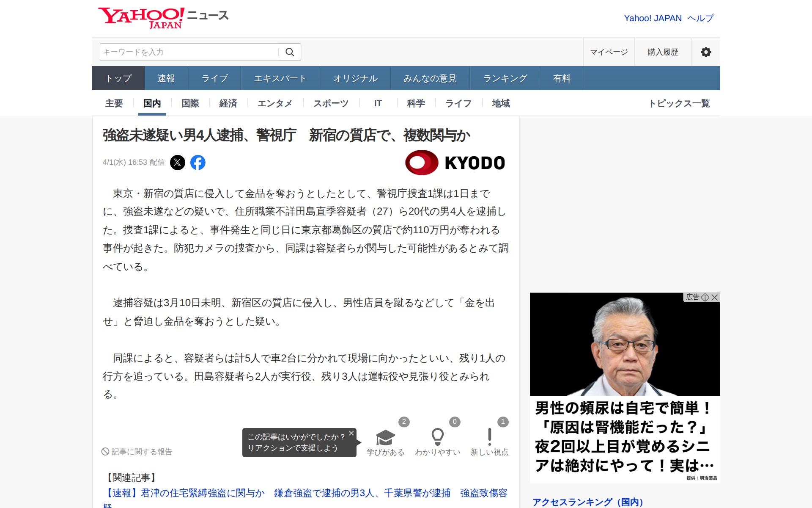Share article on X (Twitter)
Screen dimensions: 812x508
178,163
